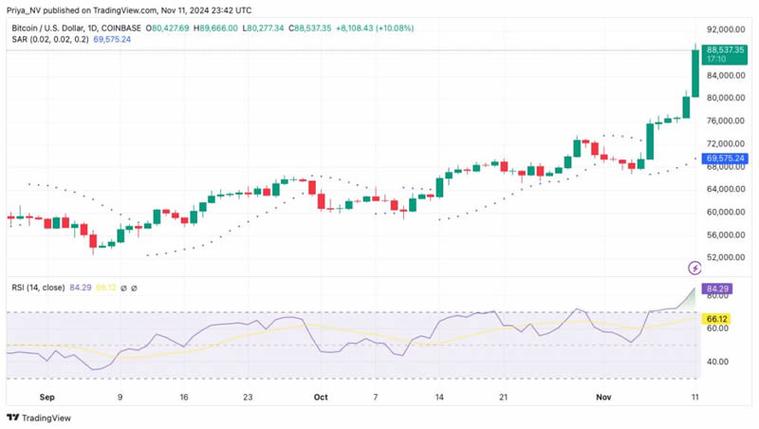Click the L80,277.34 low value in header
This screenshot has height=429, width=759.
[263, 29]
